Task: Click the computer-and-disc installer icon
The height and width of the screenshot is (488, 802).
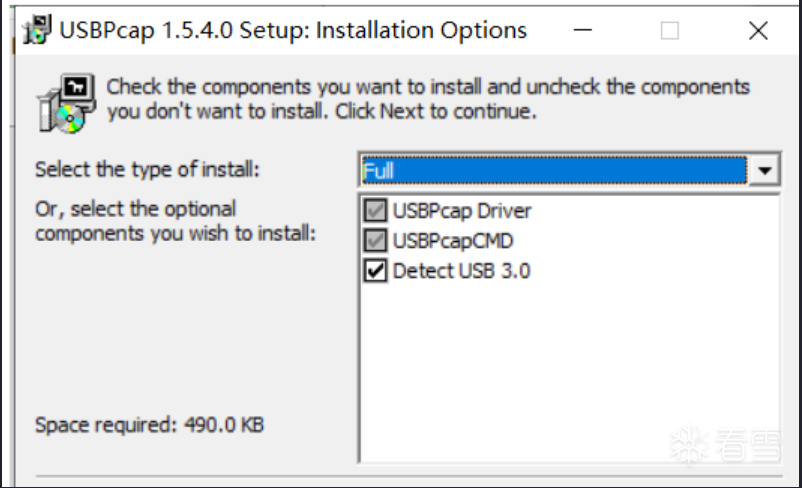Action: coord(65,103)
